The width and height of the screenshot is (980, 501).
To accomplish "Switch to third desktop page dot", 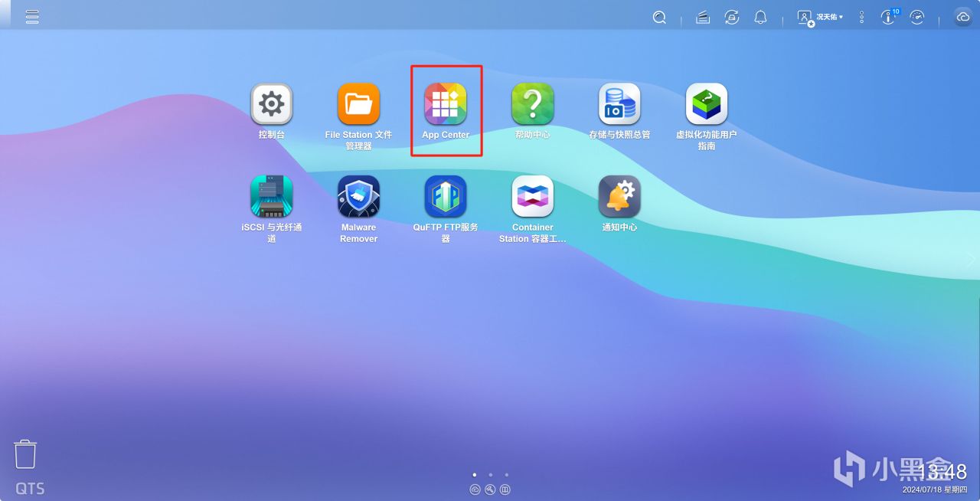I will [506, 475].
